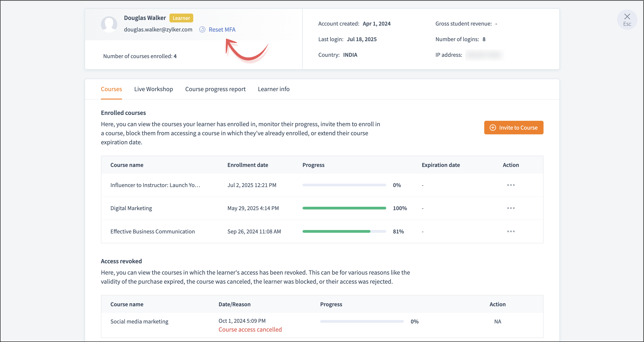Open the Course progress report tab
The height and width of the screenshot is (342, 644).
tap(215, 89)
